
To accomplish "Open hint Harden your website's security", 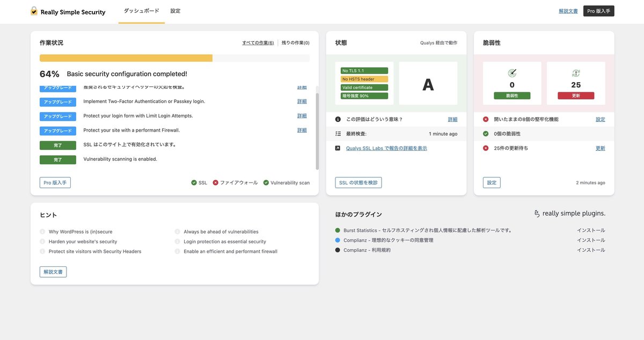I will [83, 242].
